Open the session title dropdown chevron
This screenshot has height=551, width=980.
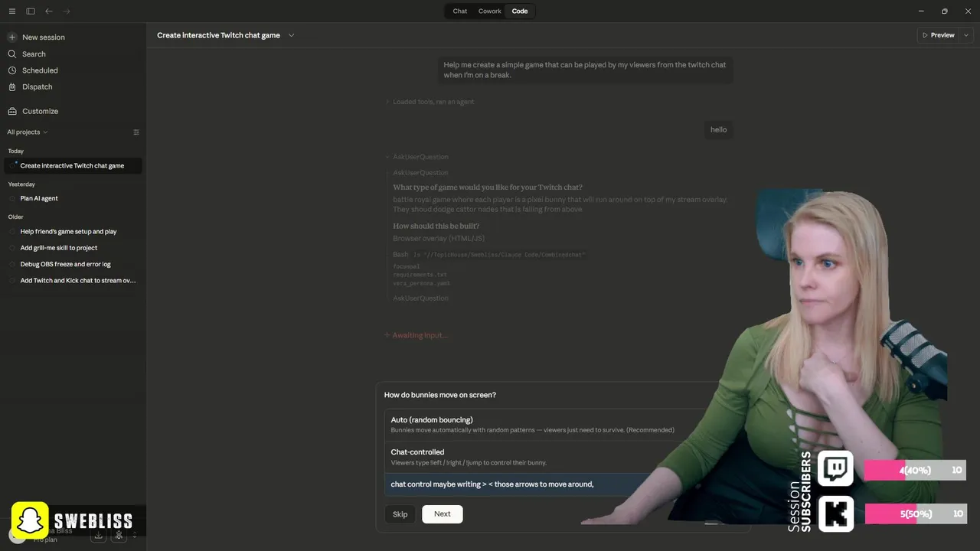tap(291, 35)
